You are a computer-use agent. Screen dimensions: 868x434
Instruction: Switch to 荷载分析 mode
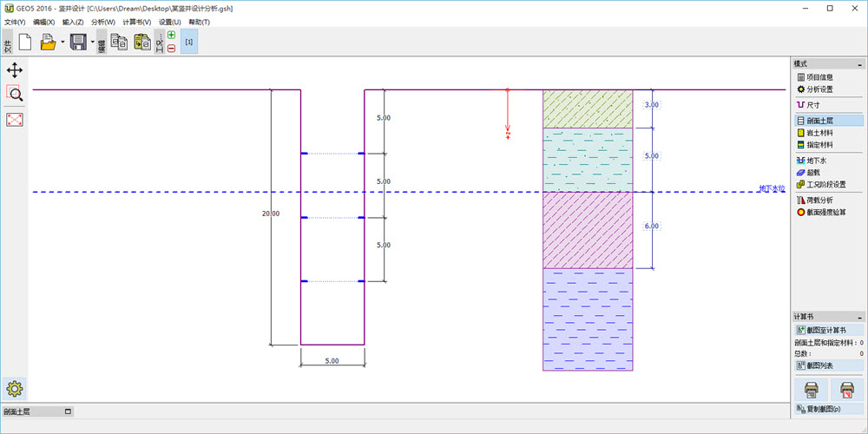pos(828,200)
